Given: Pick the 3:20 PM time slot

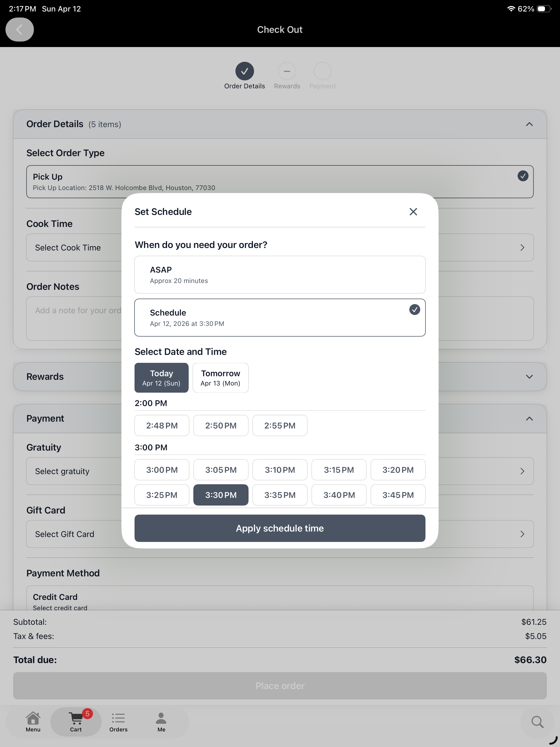Looking at the screenshot, I should pyautogui.click(x=398, y=470).
